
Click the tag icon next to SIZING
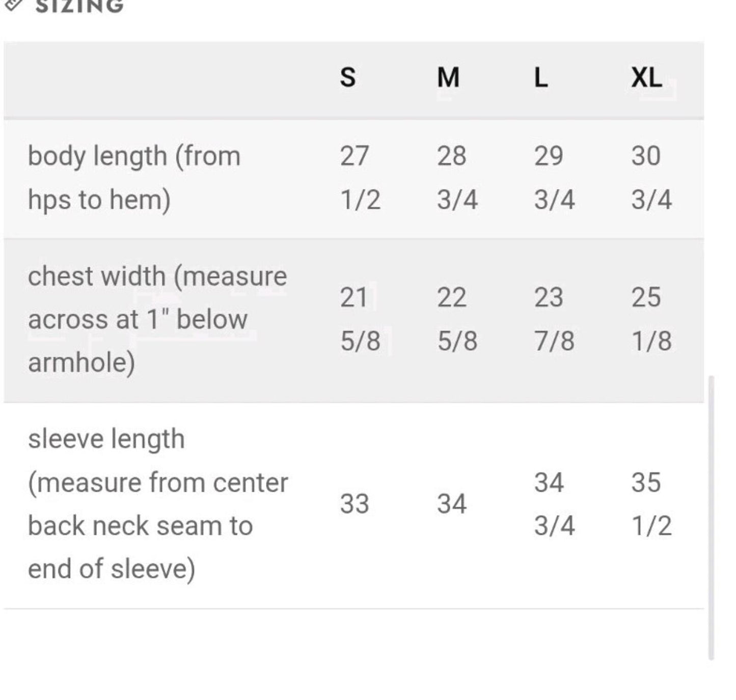click(12, 4)
